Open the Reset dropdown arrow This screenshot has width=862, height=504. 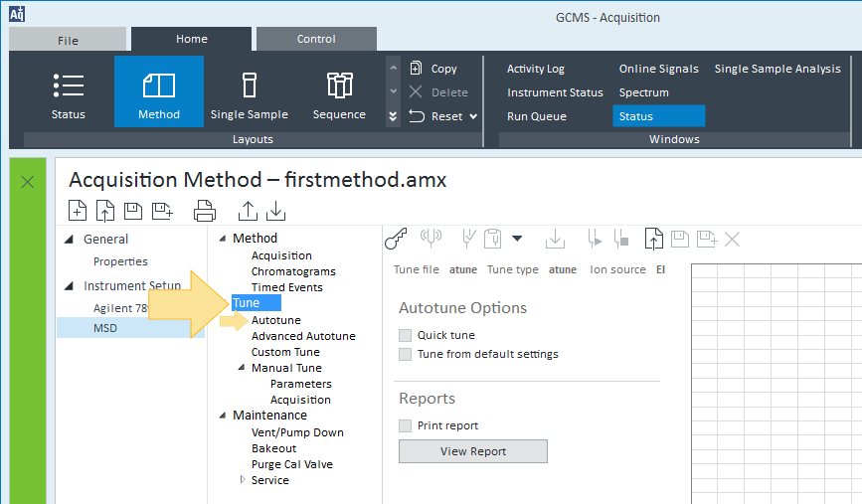473,116
